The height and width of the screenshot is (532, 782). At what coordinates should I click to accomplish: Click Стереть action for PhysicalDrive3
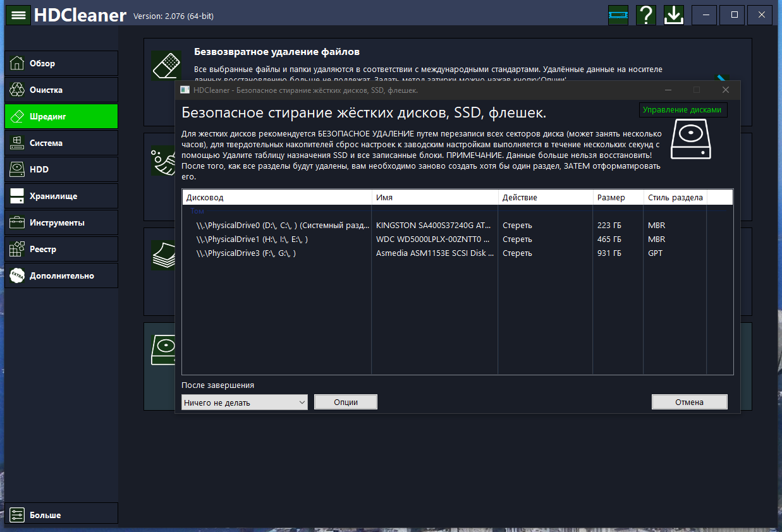tap(517, 253)
